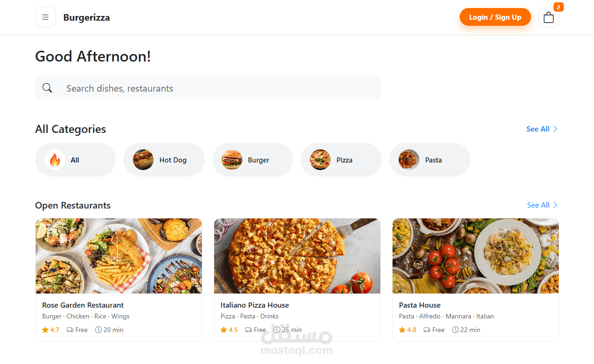Open the Italiano Pizza House photo
594x364 pixels.
297,256
